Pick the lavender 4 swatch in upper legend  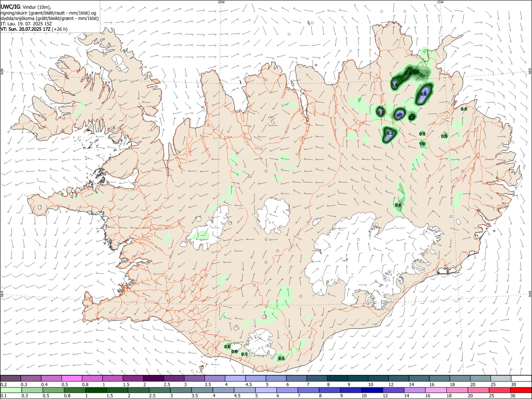(x=235, y=378)
